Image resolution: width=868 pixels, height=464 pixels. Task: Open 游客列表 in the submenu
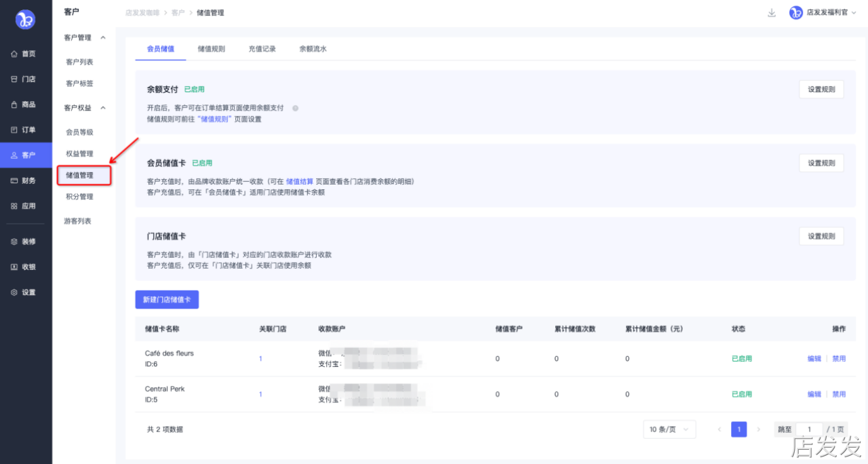tap(77, 221)
